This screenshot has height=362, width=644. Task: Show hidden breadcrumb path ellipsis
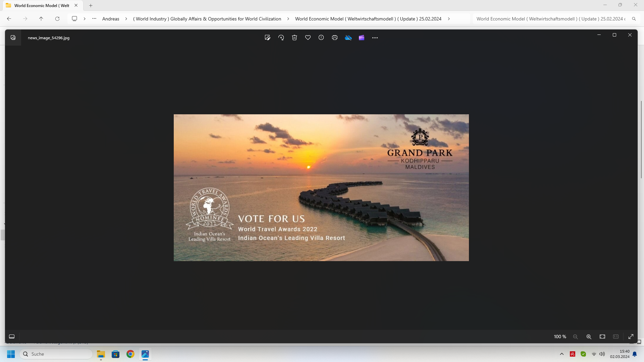tap(94, 19)
